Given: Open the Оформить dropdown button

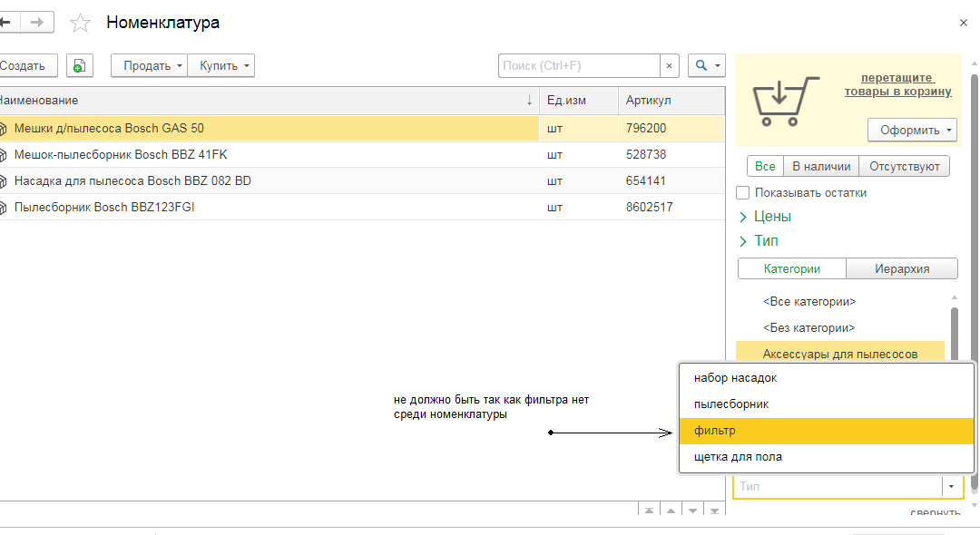Looking at the screenshot, I should tap(912, 130).
